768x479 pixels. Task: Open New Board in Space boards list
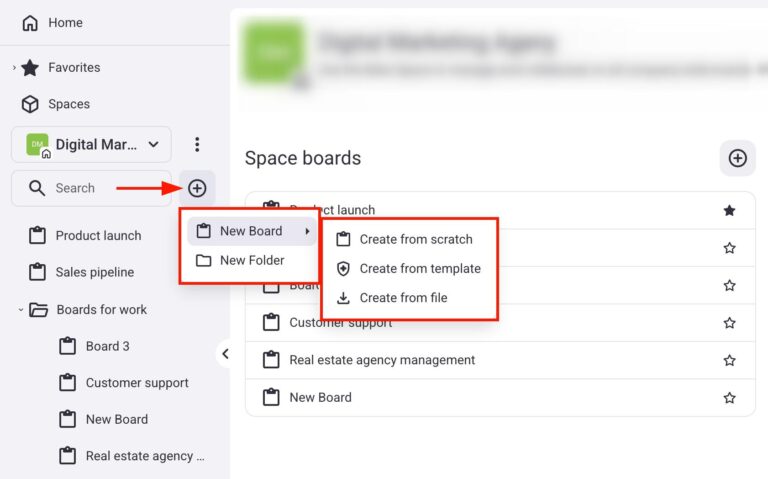tap(500, 397)
